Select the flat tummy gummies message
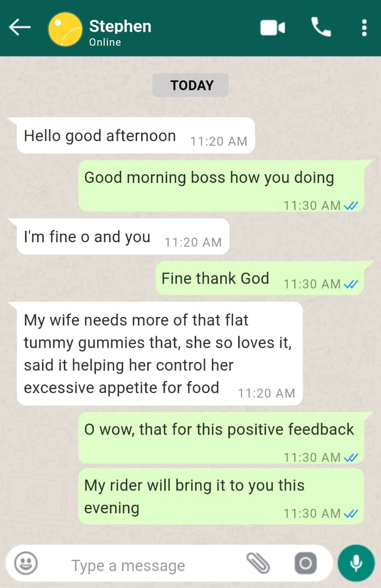Viewport: 381px width, 588px height. click(159, 354)
